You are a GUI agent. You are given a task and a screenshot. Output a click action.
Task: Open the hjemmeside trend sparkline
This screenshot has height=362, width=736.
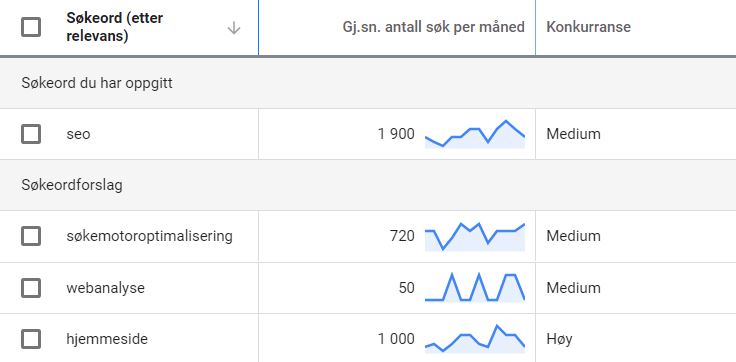475,339
